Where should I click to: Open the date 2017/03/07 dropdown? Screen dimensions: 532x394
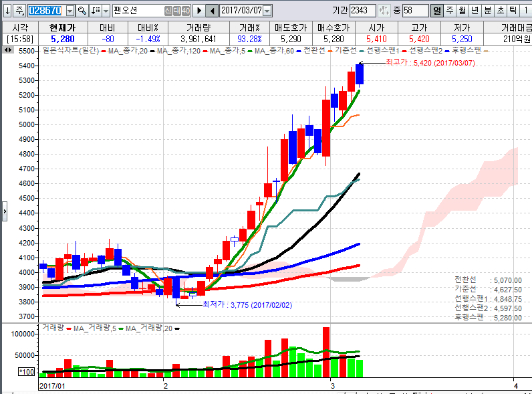267,11
